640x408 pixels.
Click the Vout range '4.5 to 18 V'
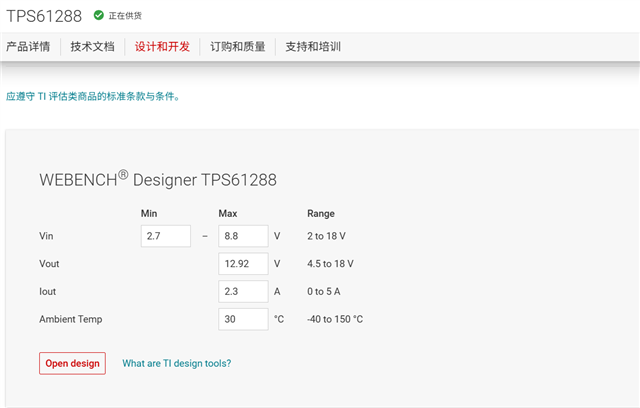pyautogui.click(x=330, y=264)
